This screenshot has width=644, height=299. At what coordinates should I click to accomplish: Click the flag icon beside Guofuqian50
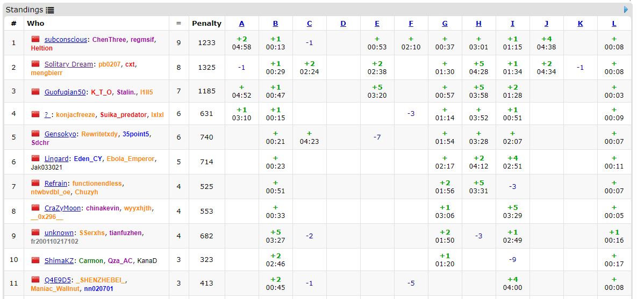[36, 92]
